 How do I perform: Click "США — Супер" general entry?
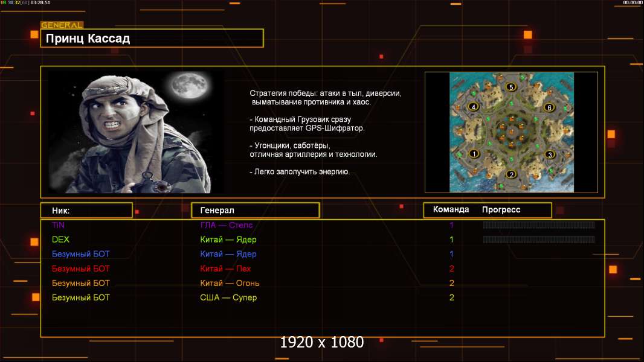pyautogui.click(x=228, y=297)
